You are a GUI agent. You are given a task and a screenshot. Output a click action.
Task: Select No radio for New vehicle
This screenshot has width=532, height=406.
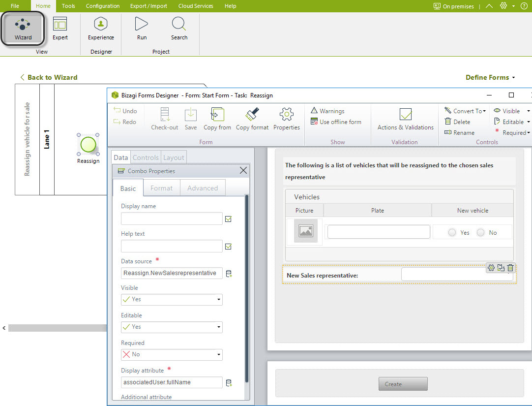coord(480,233)
